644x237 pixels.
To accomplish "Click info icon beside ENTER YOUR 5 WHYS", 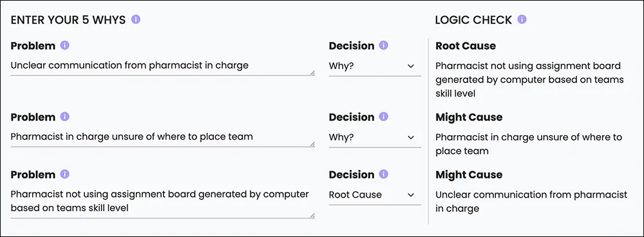I will [x=136, y=19].
